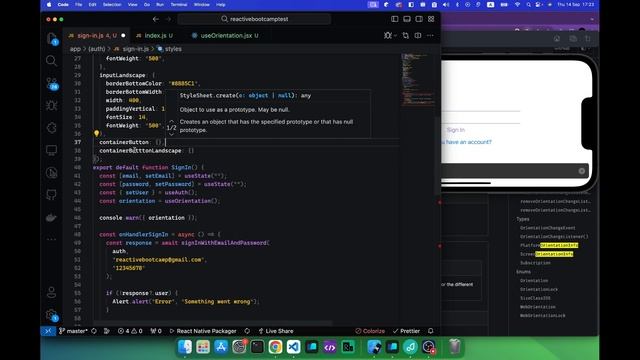Open the Terminal menu
This screenshot has height=360, width=640.
click(178, 4)
